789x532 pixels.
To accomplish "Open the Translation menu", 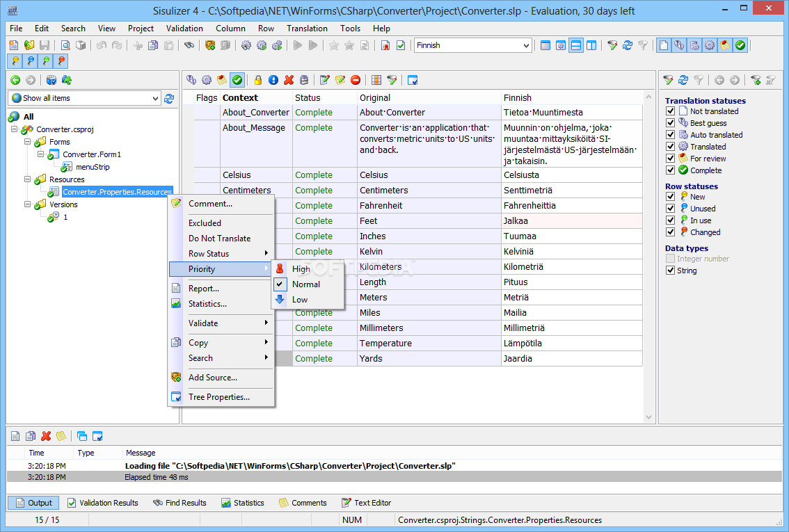I will 307,29.
